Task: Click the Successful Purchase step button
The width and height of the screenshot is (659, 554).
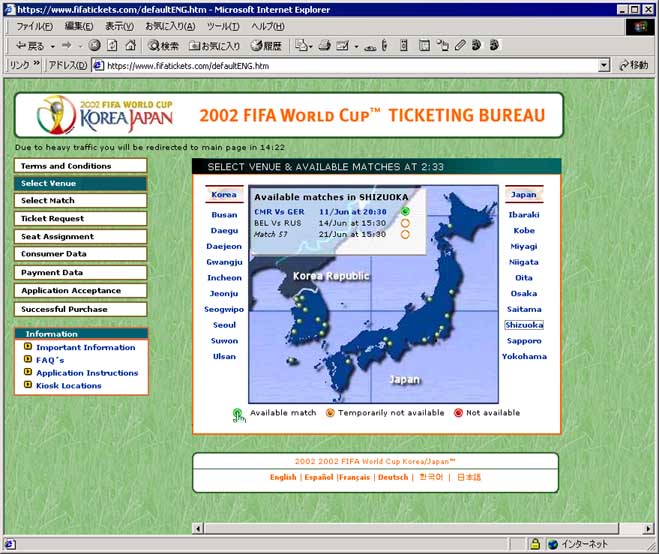Action: (80, 309)
